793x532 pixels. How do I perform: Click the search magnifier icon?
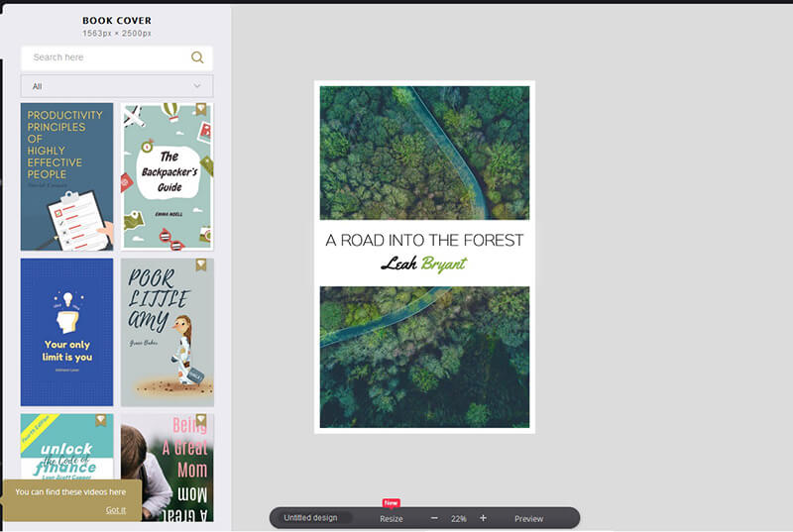[x=197, y=57]
